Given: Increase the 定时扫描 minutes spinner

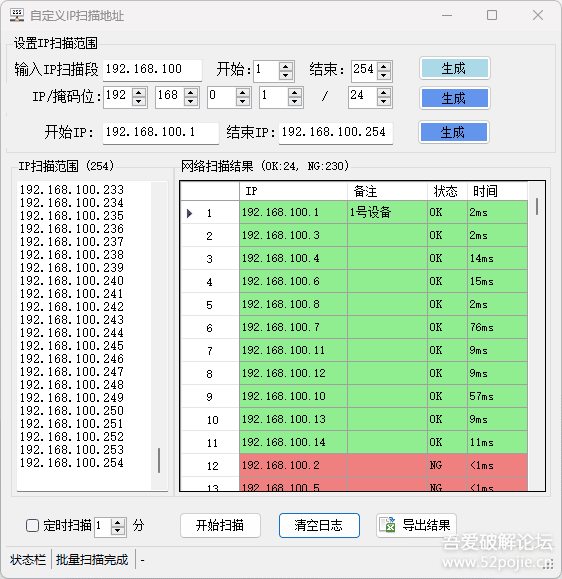Looking at the screenshot, I should coord(118,523).
